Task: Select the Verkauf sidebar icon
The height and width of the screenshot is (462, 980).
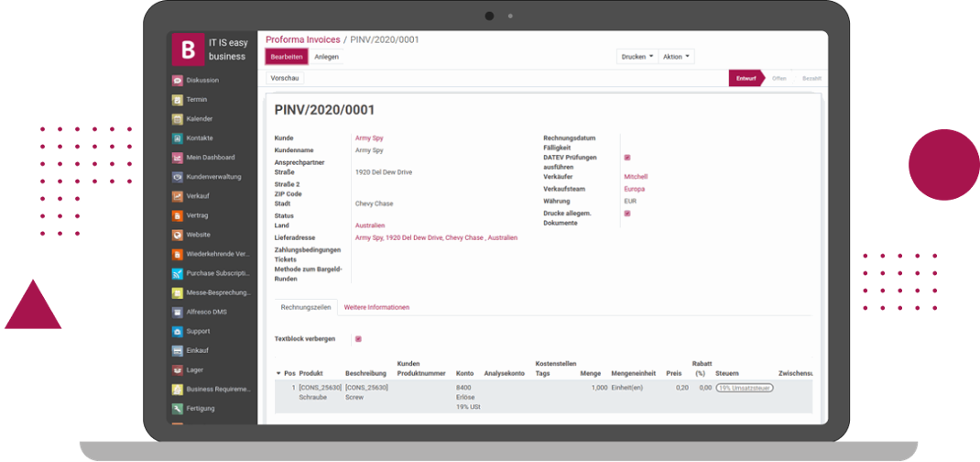Action: pyautogui.click(x=178, y=196)
